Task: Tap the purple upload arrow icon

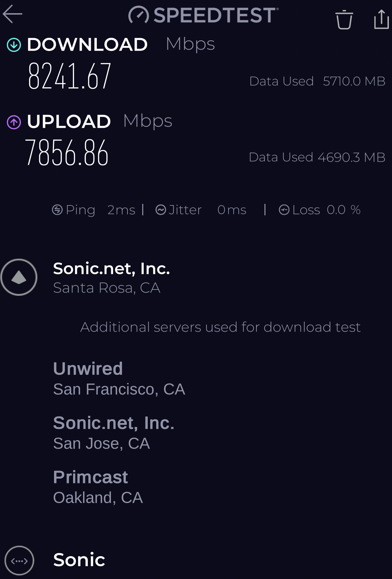Action: (14, 122)
